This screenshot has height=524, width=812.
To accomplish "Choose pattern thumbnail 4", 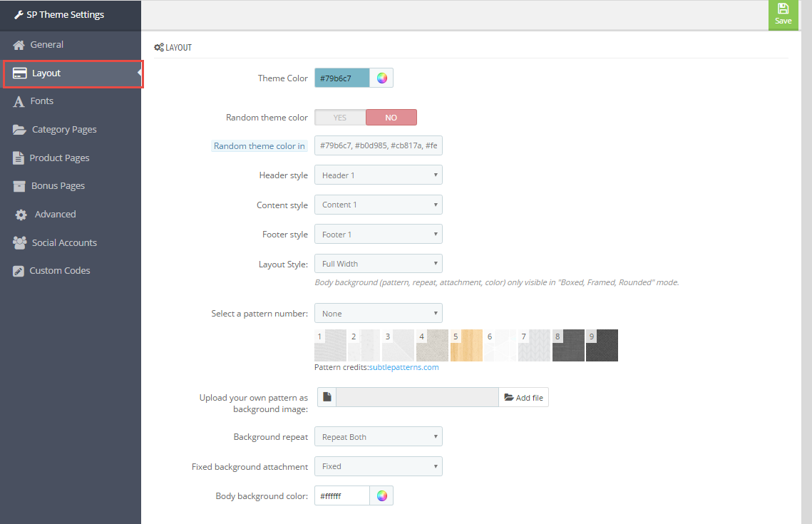I will 433,345.
